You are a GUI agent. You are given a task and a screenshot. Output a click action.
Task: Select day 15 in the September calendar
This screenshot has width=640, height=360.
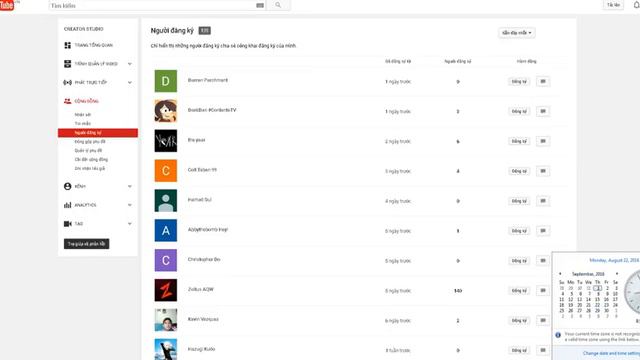597,300
